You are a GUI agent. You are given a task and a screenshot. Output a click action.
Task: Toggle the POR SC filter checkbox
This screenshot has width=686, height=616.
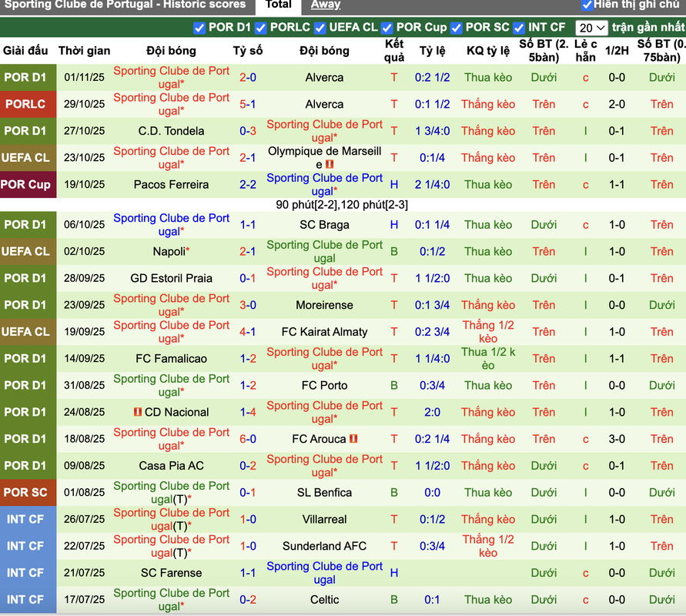point(457,28)
